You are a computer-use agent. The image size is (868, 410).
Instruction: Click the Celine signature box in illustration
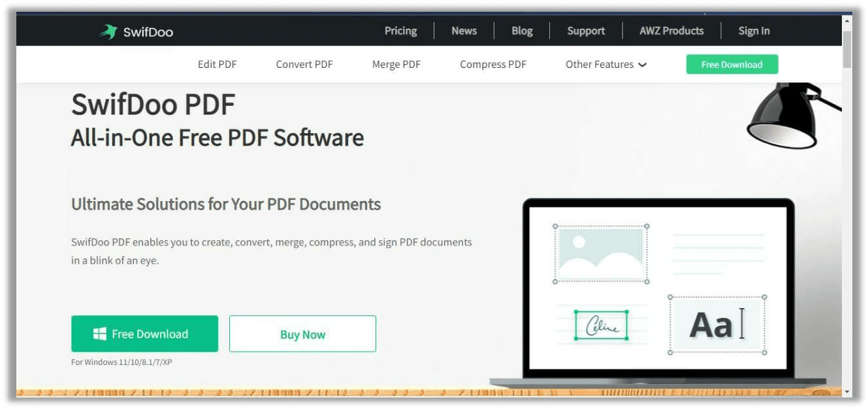pyautogui.click(x=601, y=325)
